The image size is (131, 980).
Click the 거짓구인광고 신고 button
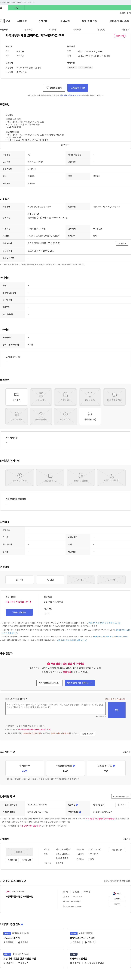tap(121, 796)
